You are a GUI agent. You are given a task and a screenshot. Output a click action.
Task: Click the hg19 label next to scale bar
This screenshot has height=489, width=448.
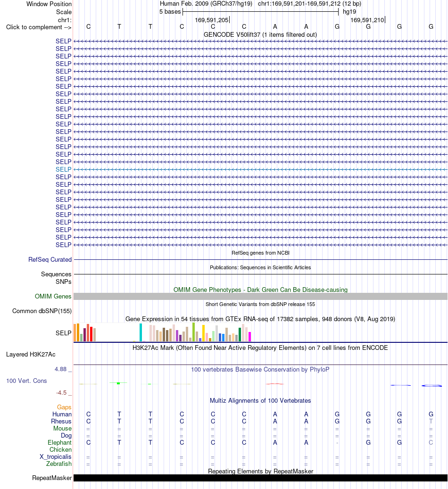point(349,11)
